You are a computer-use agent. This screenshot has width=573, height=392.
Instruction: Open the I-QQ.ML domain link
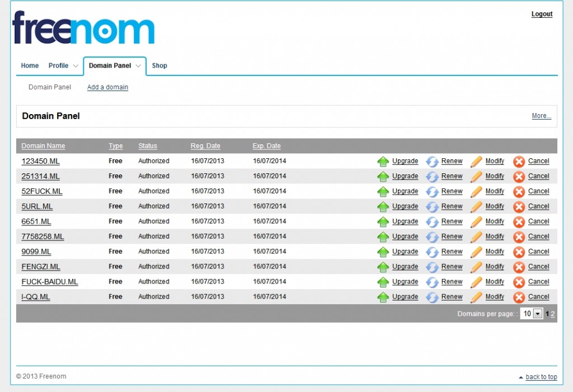(36, 296)
